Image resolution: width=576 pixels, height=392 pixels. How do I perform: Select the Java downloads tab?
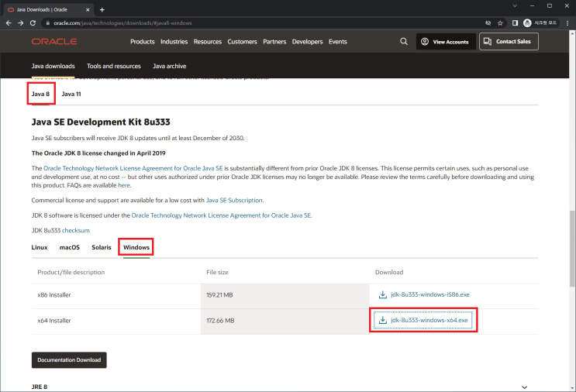(x=53, y=66)
